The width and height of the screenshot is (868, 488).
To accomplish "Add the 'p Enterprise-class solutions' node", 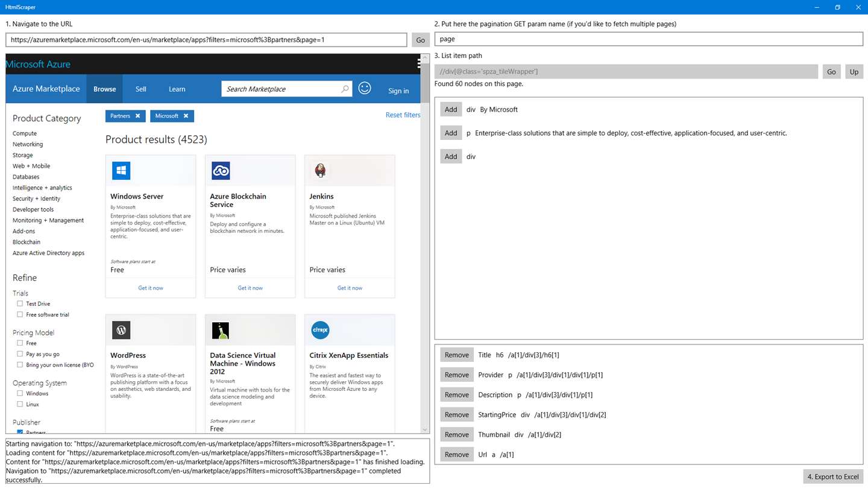I will pyautogui.click(x=451, y=133).
